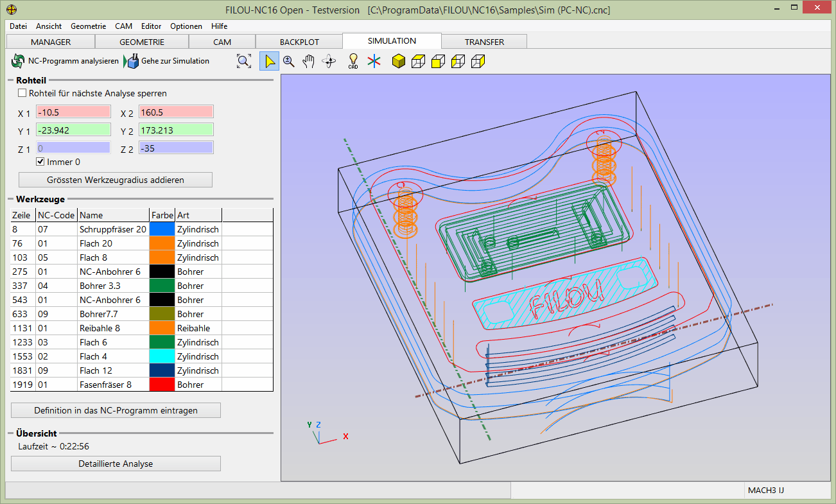Viewport: 836px width, 504px height.
Task: Choose the fourth wireframe cube view icon
Action: point(458,62)
